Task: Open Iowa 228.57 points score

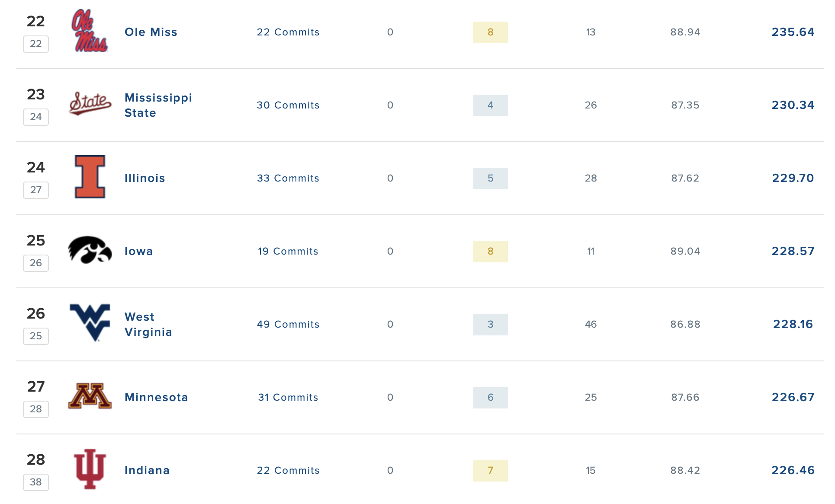Action: pyautogui.click(x=793, y=251)
